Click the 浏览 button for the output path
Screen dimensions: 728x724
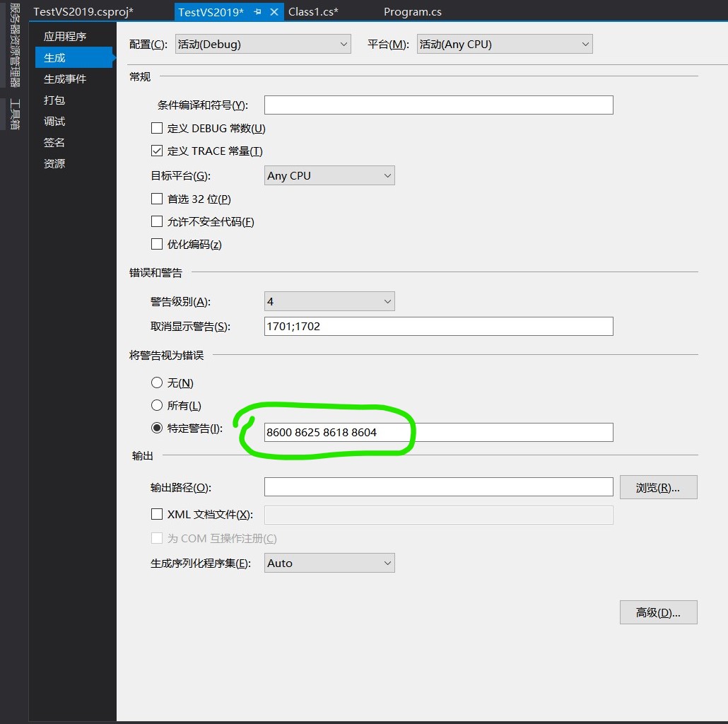click(658, 488)
